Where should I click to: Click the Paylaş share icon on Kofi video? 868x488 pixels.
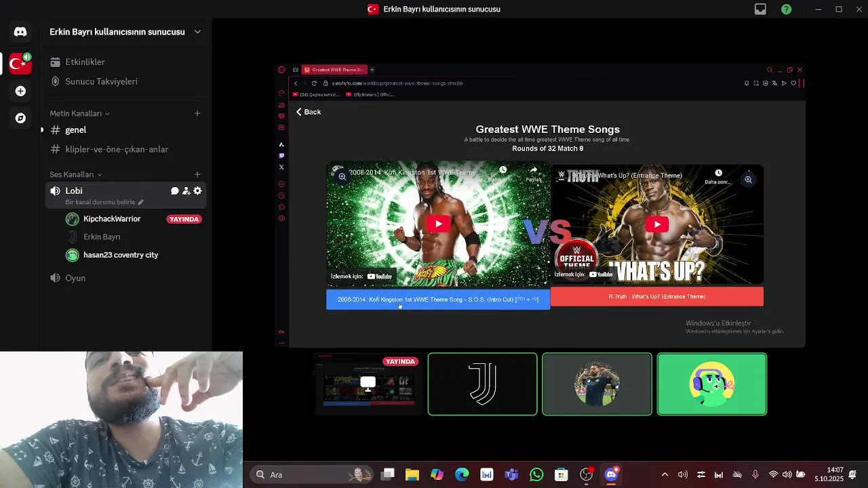coord(533,172)
